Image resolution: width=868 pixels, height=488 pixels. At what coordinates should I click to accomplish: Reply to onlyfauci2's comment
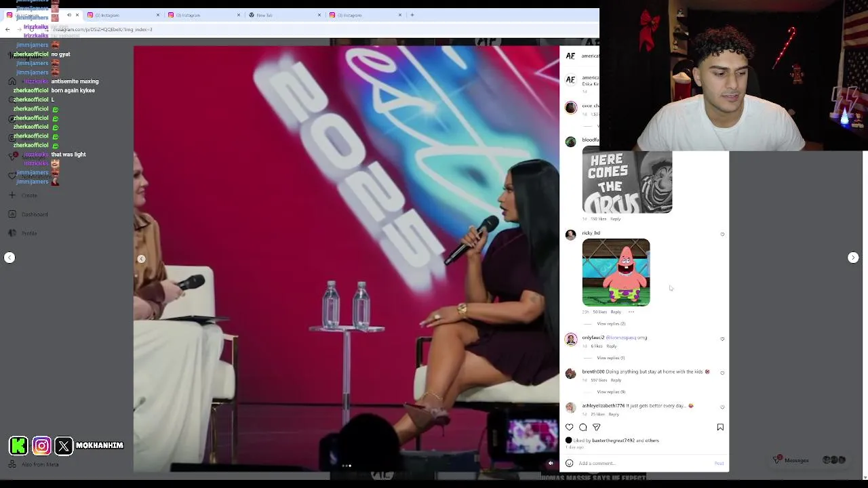(612, 346)
